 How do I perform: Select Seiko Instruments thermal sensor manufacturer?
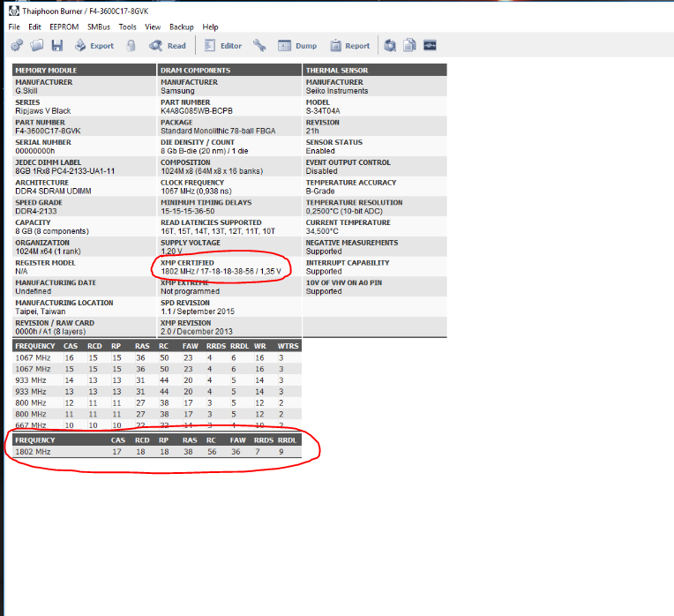pyautogui.click(x=337, y=91)
